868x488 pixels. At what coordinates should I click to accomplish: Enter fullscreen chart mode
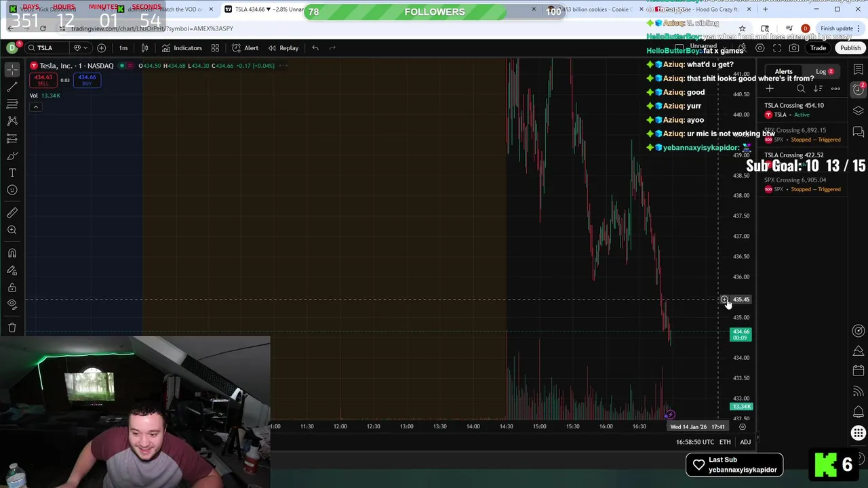[x=777, y=47]
